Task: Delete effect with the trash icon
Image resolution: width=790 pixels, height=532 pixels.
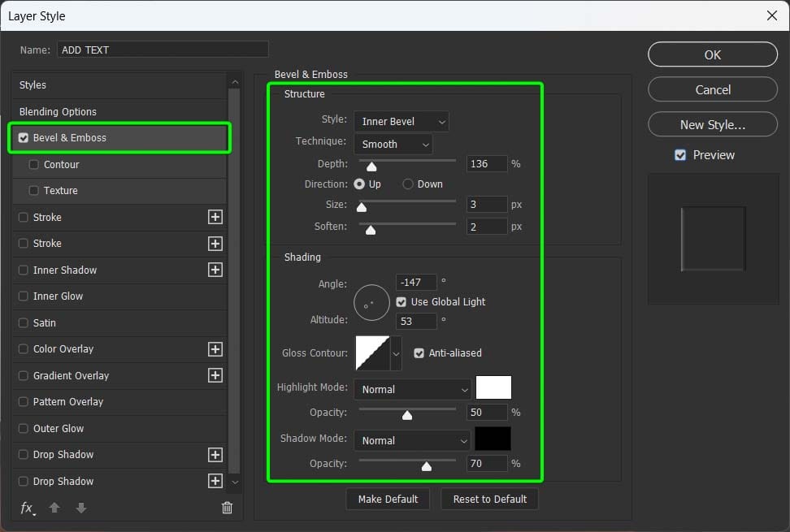Action: coord(228,508)
